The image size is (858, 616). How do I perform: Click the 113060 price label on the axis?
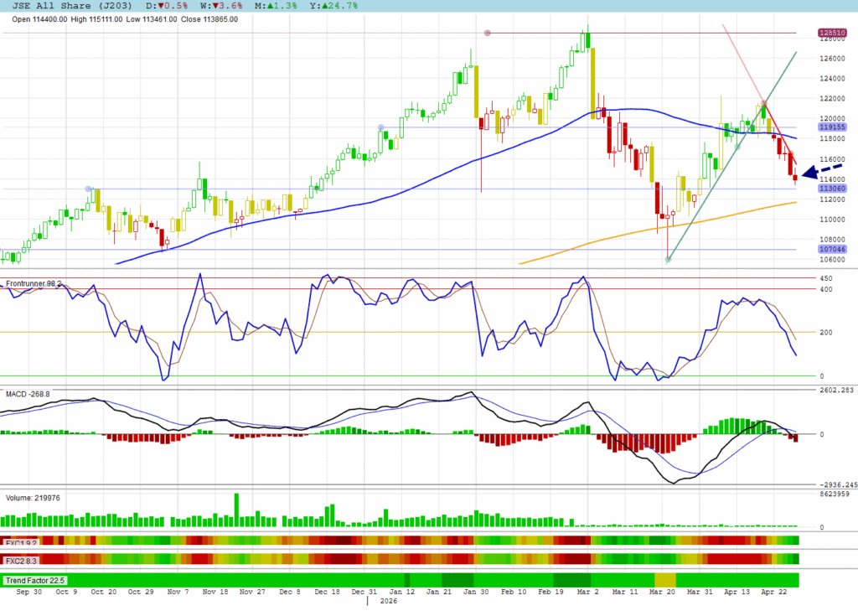(x=831, y=189)
